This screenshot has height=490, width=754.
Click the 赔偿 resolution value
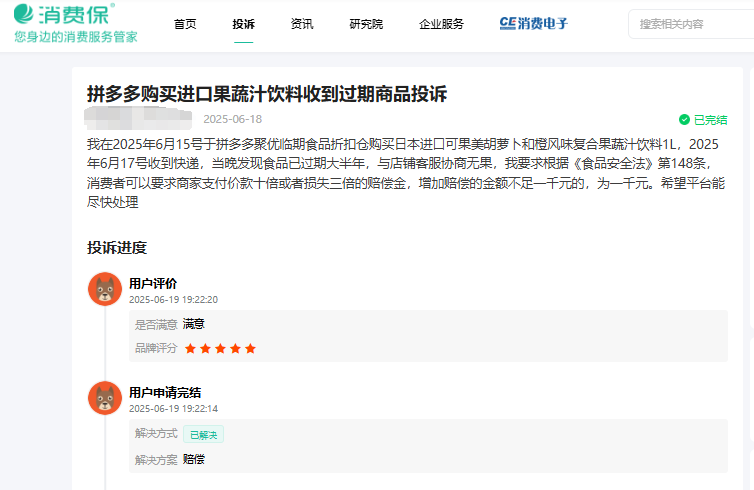pos(194,459)
